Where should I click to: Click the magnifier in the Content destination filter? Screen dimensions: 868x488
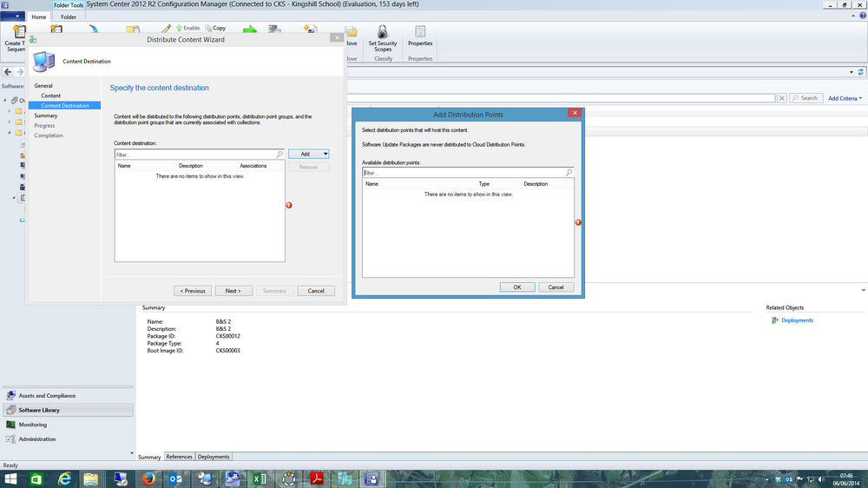279,154
